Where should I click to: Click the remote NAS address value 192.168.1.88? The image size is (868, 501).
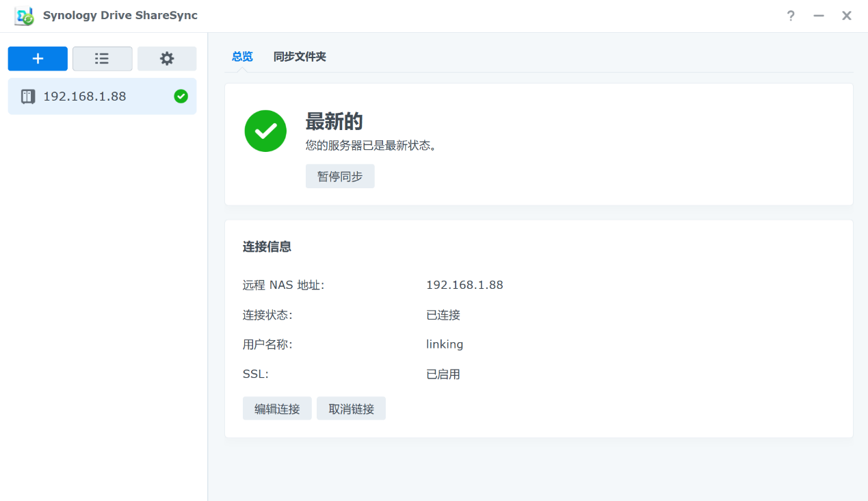[464, 285]
